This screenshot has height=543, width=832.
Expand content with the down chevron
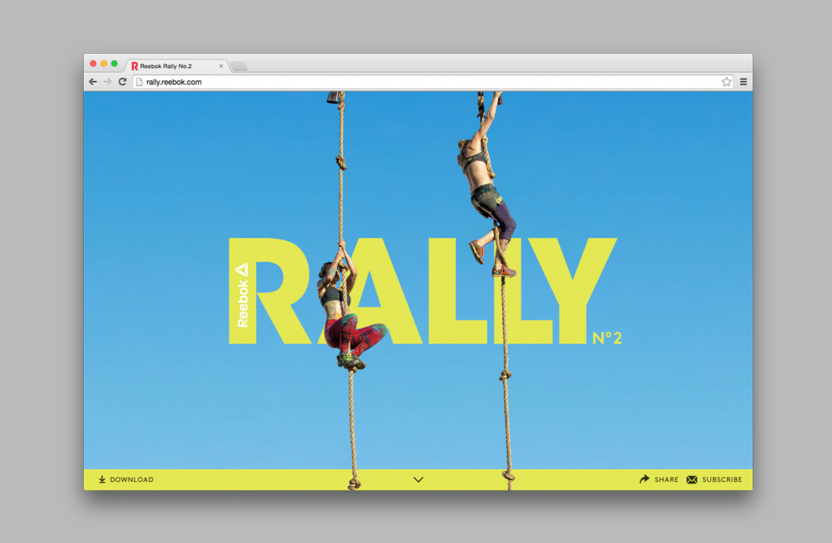click(418, 479)
